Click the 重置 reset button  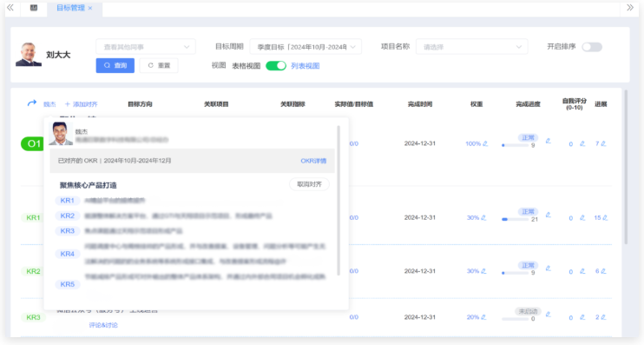click(159, 65)
